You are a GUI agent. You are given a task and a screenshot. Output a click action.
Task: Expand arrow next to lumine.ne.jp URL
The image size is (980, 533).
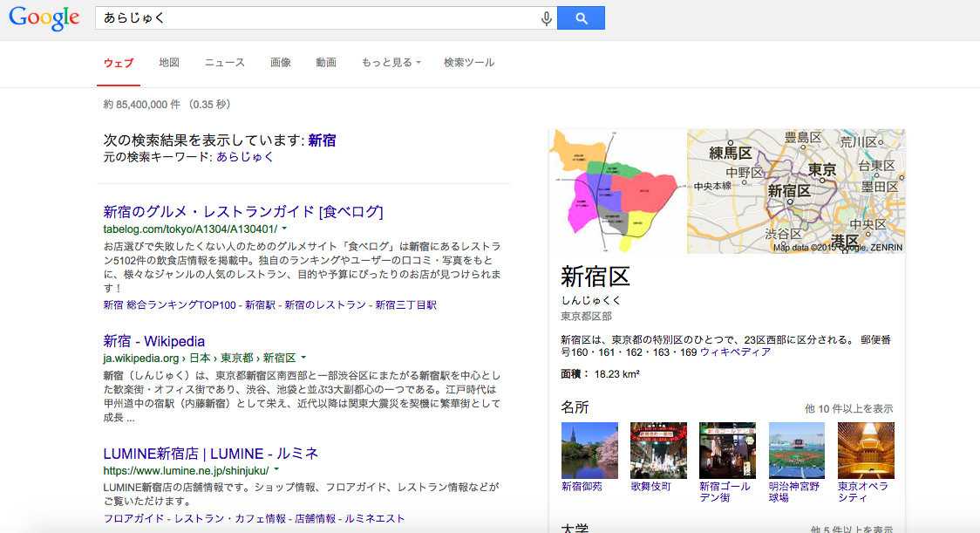(276, 470)
